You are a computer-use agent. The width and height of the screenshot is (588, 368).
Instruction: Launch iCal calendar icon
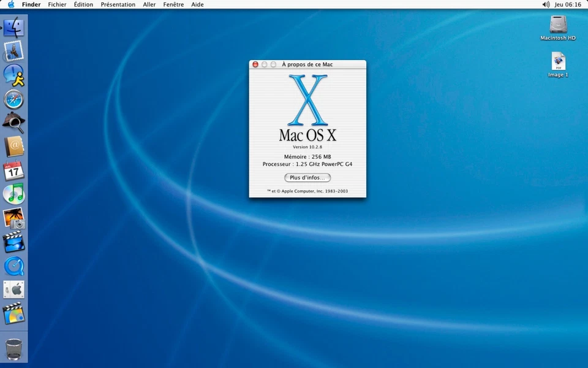(x=13, y=171)
